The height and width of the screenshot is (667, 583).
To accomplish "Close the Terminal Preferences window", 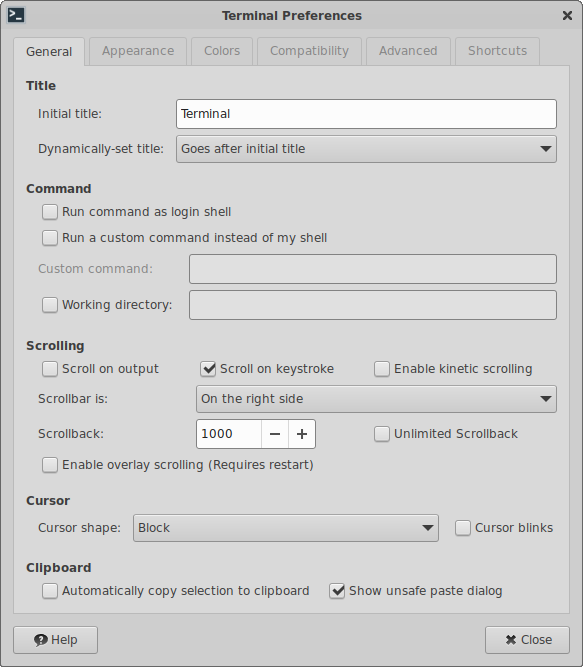I will point(567,16).
